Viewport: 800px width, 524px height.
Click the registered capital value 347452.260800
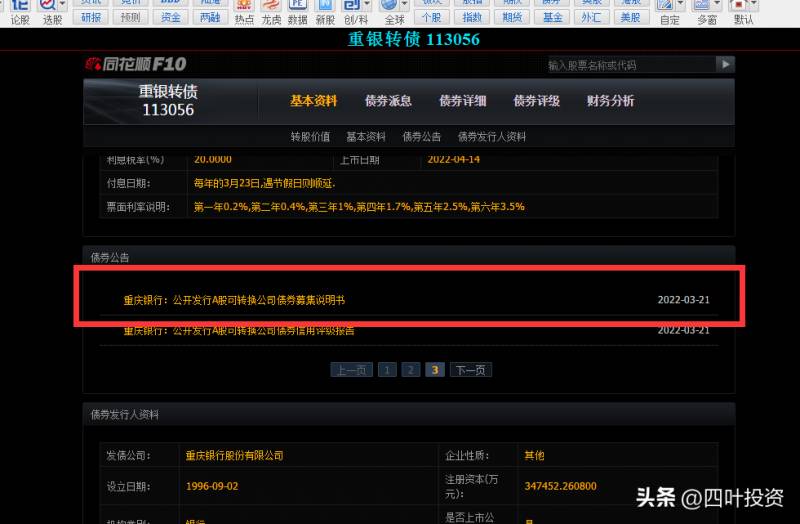point(560,486)
